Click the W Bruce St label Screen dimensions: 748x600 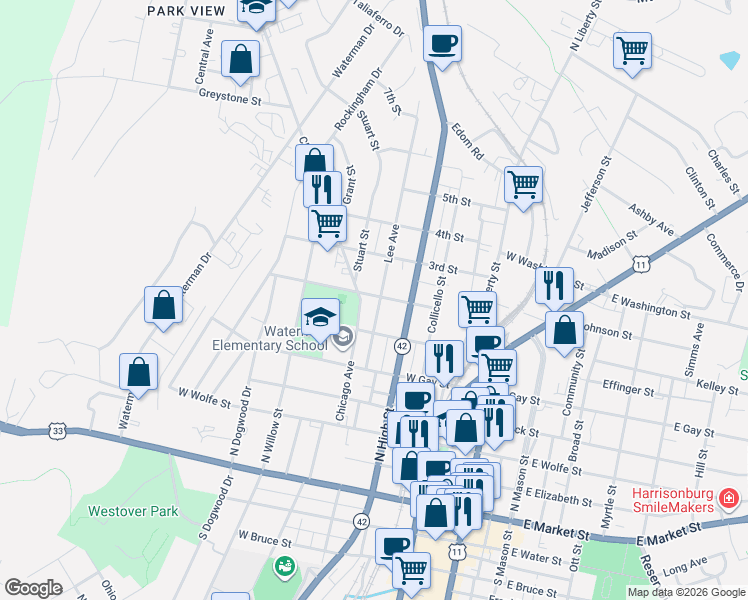coord(265,539)
